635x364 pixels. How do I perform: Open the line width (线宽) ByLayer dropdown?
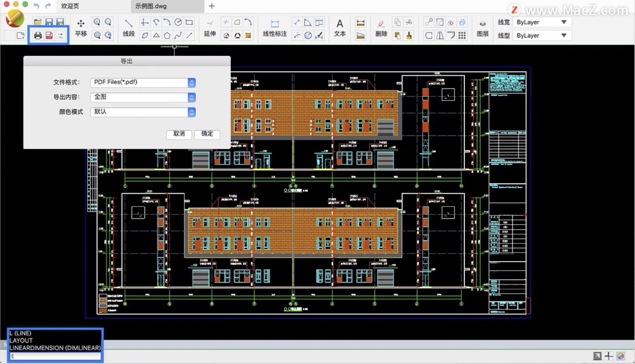pyautogui.click(x=542, y=22)
